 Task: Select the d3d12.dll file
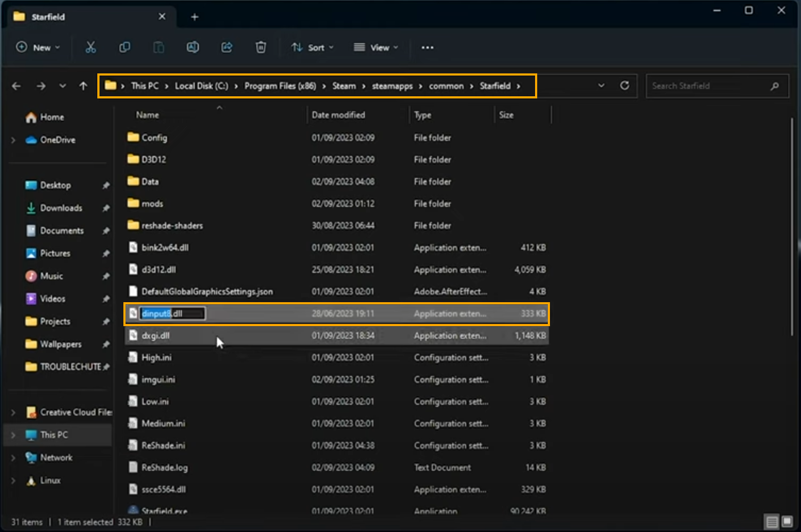click(x=337, y=270)
